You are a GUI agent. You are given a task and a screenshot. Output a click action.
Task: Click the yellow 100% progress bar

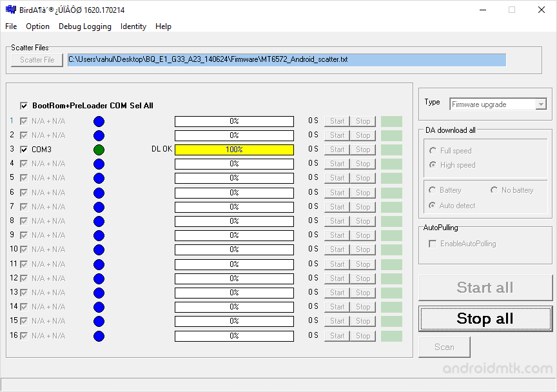[x=234, y=149]
